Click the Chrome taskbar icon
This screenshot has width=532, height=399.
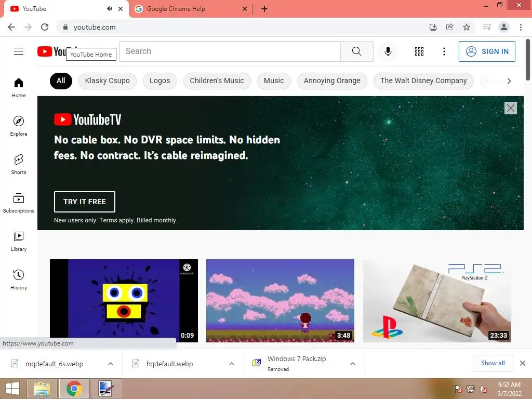[74, 389]
